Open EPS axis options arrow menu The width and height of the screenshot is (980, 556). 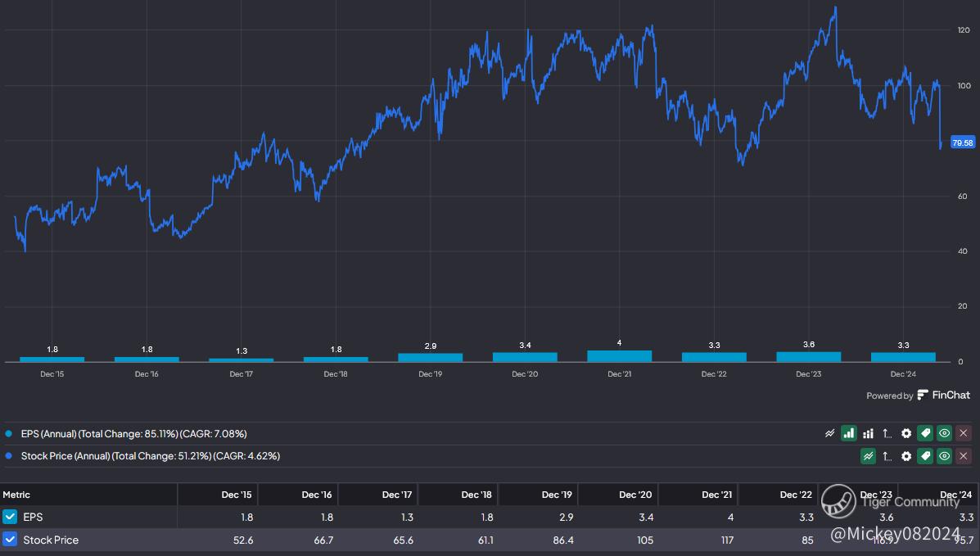click(x=887, y=433)
